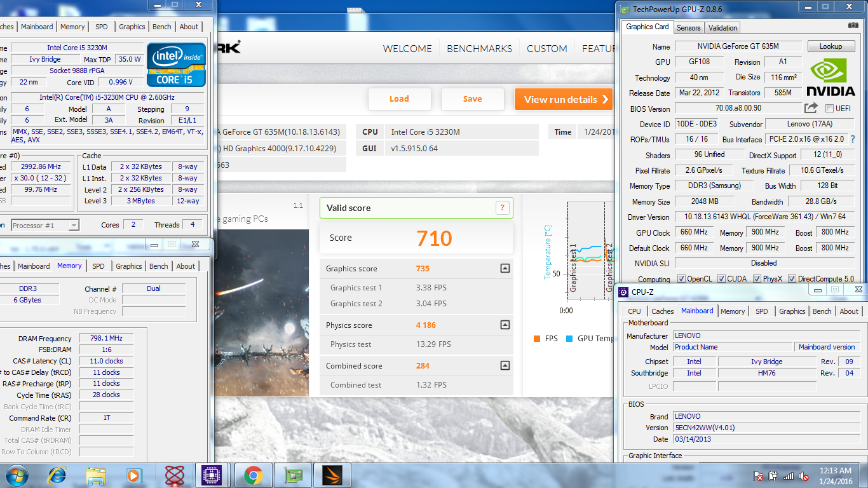Click the purple CPU-Z taskbar icon

(210, 475)
